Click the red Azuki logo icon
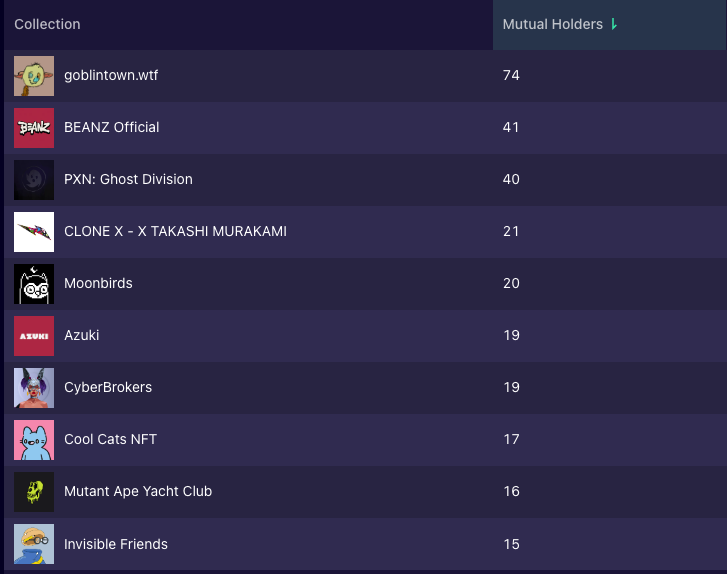The width and height of the screenshot is (727, 574). 34,336
